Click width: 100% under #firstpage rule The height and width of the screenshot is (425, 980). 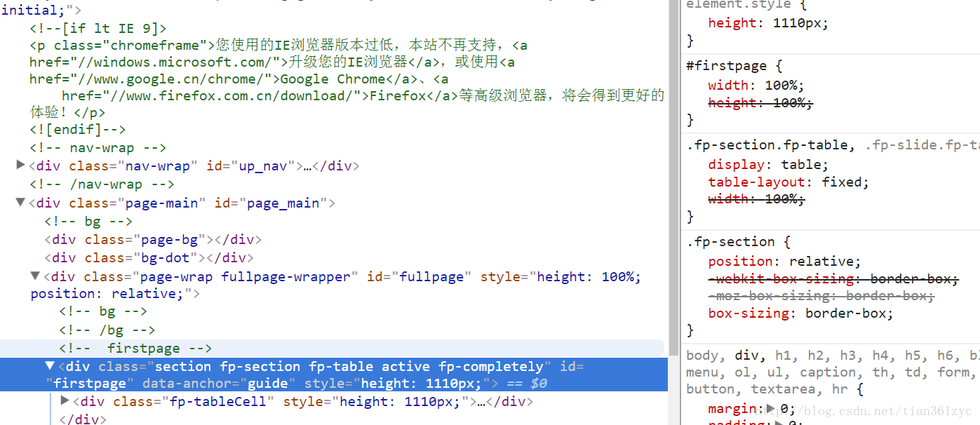[756, 86]
